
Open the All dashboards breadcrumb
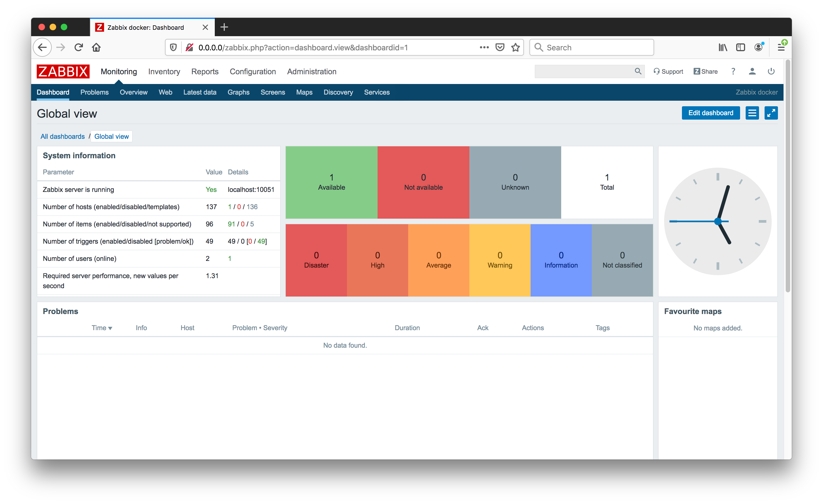tap(62, 136)
